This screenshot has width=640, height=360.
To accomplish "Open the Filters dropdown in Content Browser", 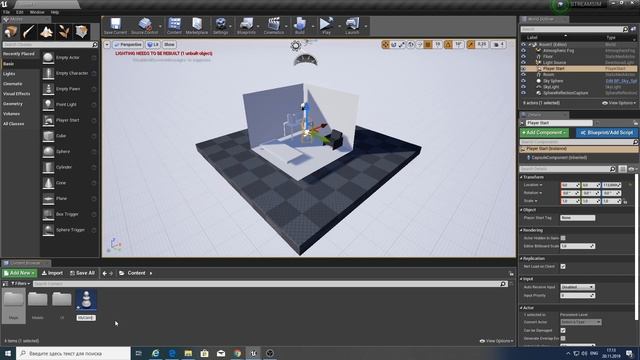I will [x=20, y=284].
